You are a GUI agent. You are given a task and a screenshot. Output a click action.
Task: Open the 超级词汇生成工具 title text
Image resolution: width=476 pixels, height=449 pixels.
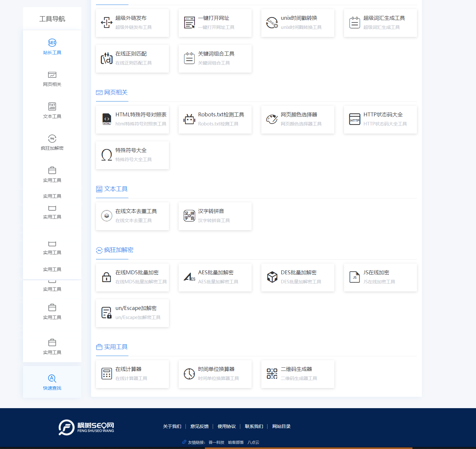(x=384, y=18)
